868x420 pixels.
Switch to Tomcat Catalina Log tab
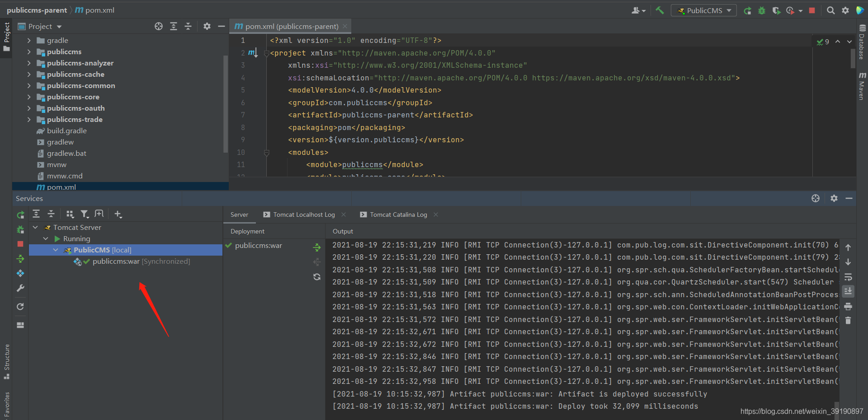pyautogui.click(x=398, y=215)
